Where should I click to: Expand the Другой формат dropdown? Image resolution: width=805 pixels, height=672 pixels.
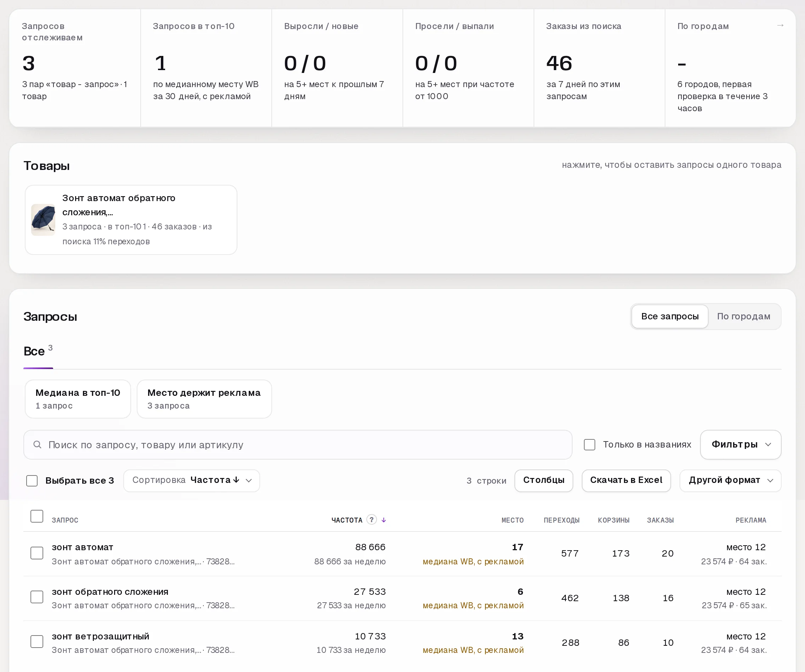[x=730, y=480]
